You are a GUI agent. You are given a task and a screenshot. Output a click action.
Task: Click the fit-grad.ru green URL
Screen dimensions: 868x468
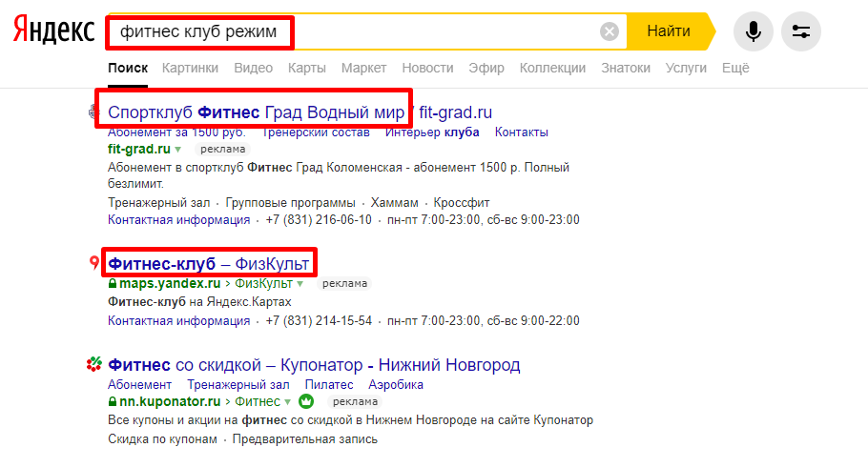click(x=139, y=149)
